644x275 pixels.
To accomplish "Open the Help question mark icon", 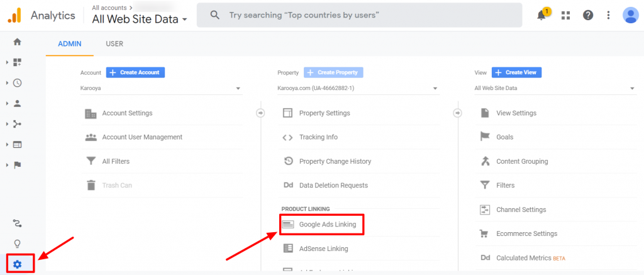I will pos(588,15).
